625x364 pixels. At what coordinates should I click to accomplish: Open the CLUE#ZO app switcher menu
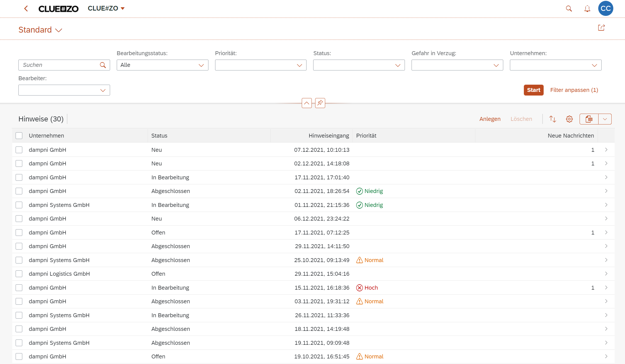106,8
